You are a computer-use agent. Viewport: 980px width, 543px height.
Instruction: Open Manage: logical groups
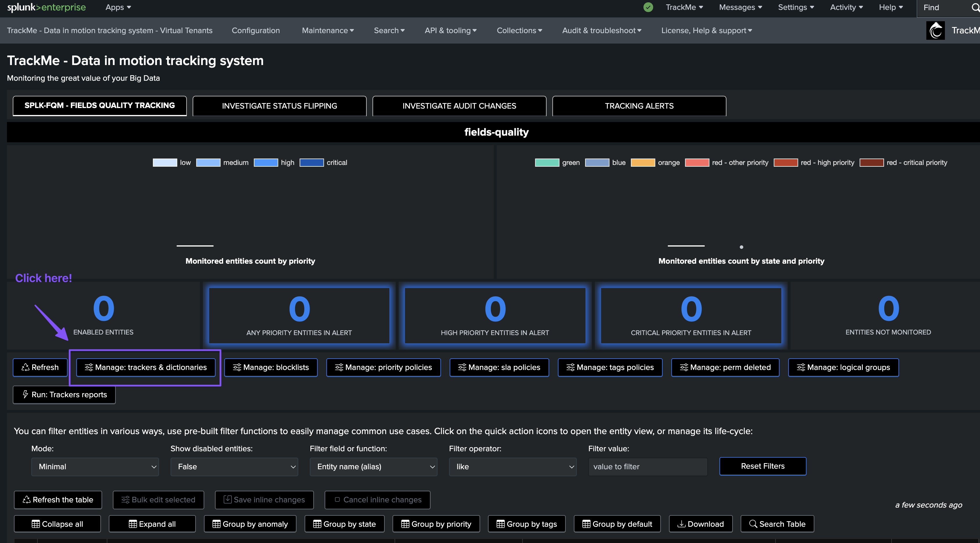point(843,367)
